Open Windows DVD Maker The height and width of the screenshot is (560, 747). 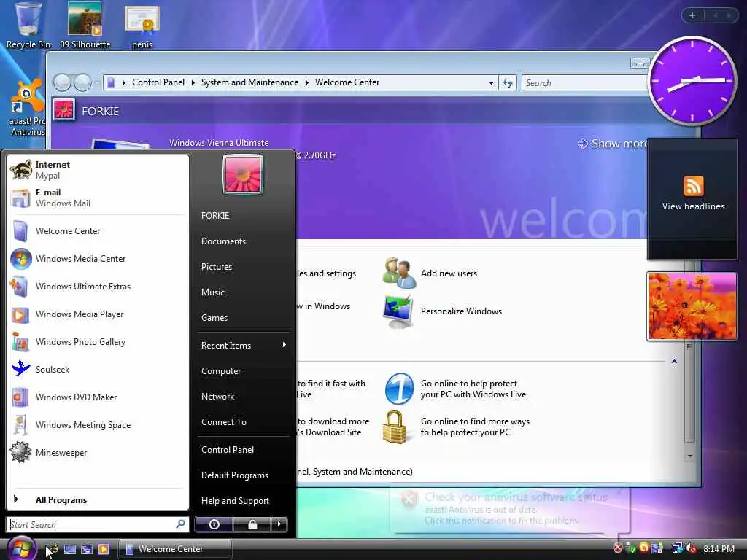98,397
